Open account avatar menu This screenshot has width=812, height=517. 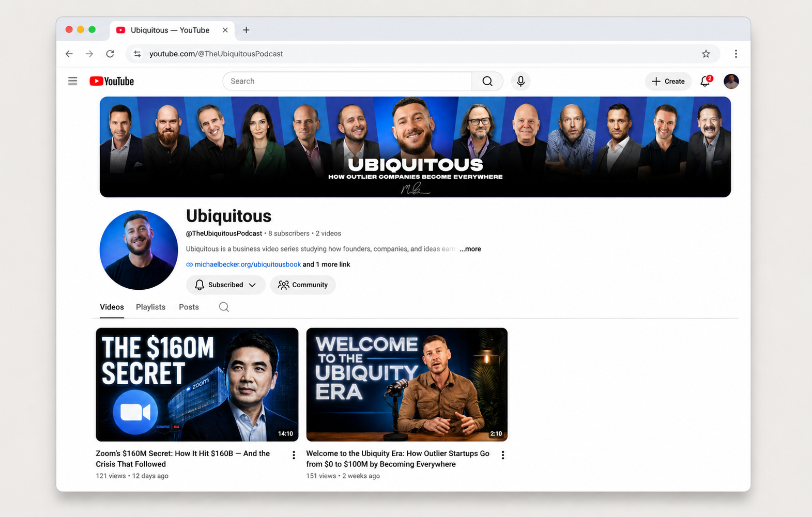click(731, 81)
